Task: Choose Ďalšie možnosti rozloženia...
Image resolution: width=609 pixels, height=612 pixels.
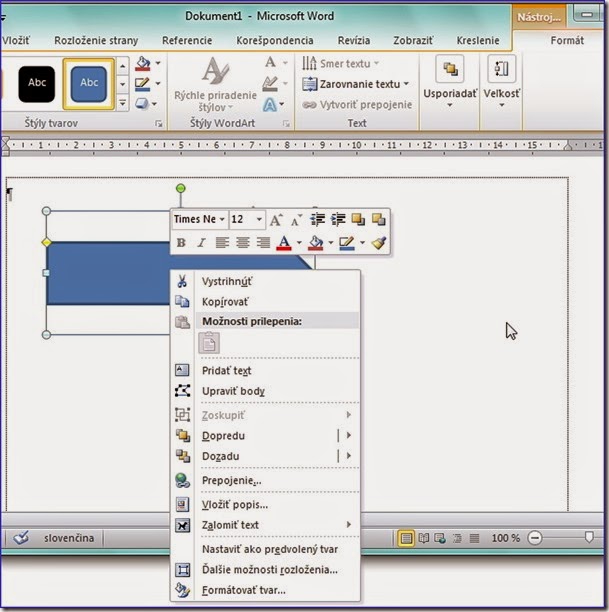Action: tap(265, 569)
